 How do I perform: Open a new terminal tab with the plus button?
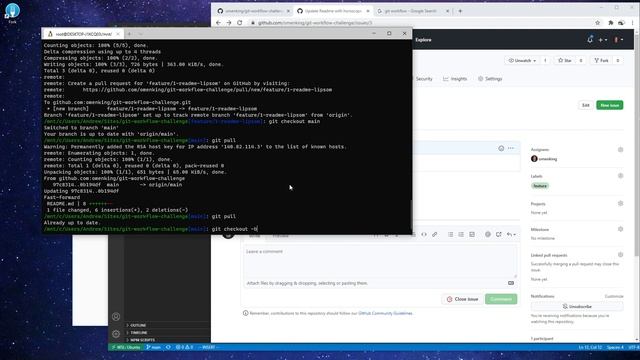[129, 34]
